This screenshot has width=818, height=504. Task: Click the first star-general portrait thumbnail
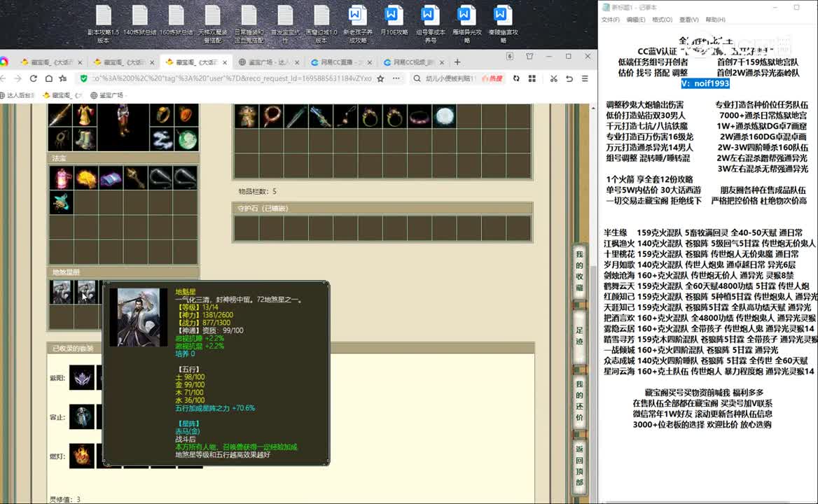tap(62, 293)
